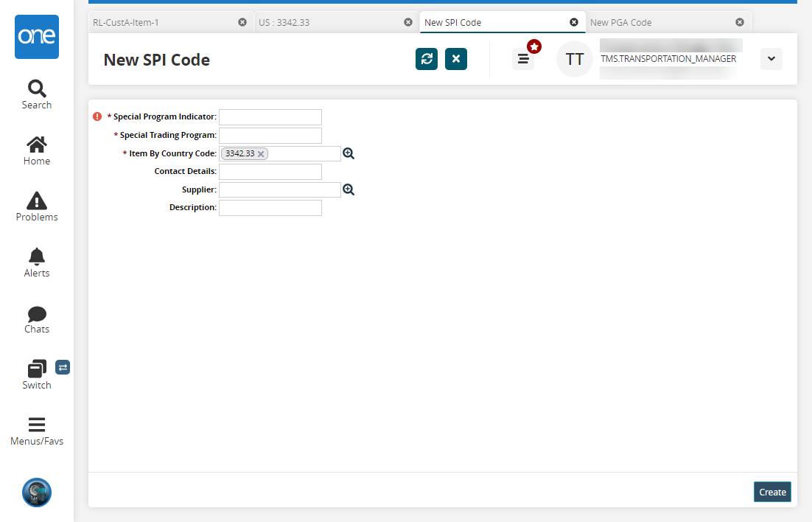
Task: Open Supplier lookup magnifier
Action: (349, 189)
